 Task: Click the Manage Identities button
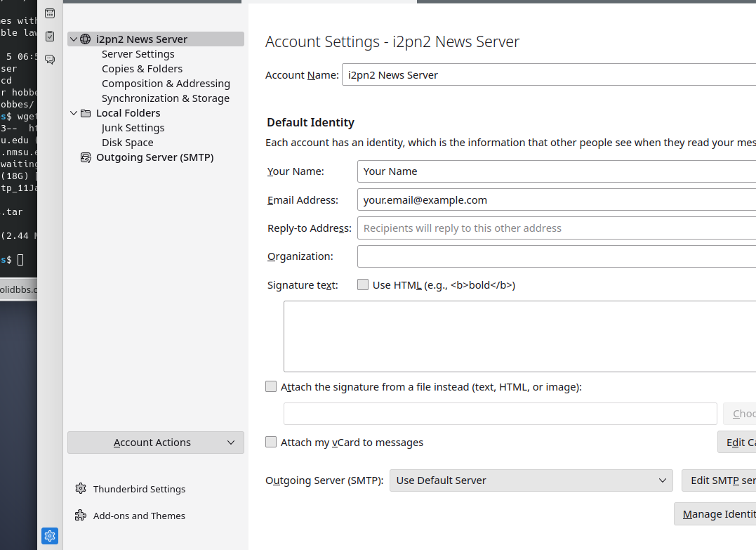pyautogui.click(x=715, y=513)
